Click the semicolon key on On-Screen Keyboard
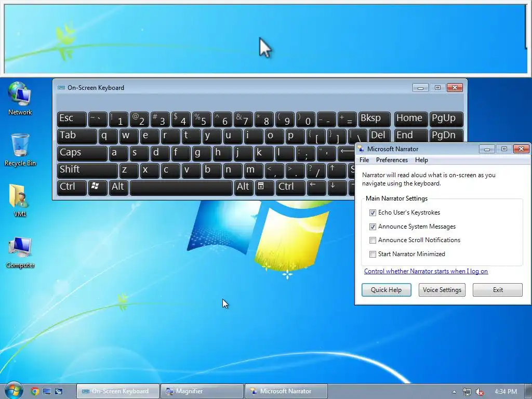The height and width of the screenshot is (399, 532). (305, 153)
